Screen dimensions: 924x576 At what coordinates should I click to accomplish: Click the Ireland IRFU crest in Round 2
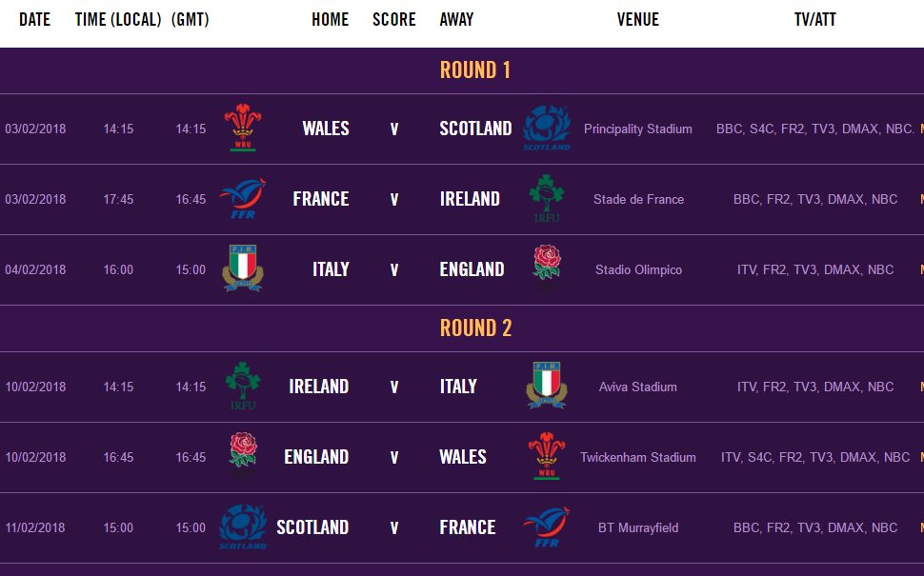(x=243, y=387)
